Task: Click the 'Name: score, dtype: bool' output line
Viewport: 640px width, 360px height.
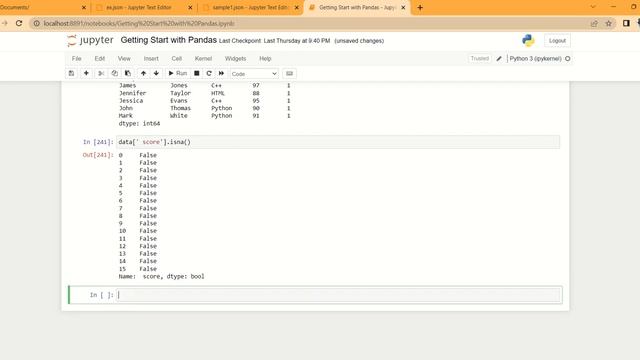Action: coord(161,276)
